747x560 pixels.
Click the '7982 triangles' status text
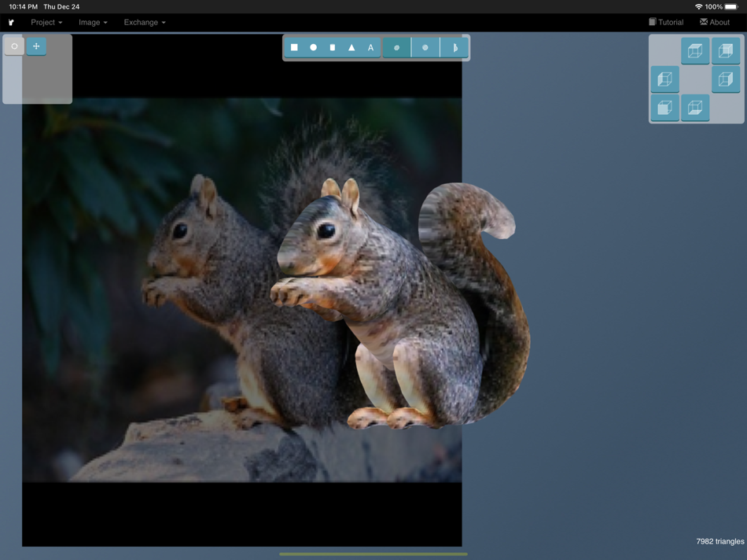point(719,541)
